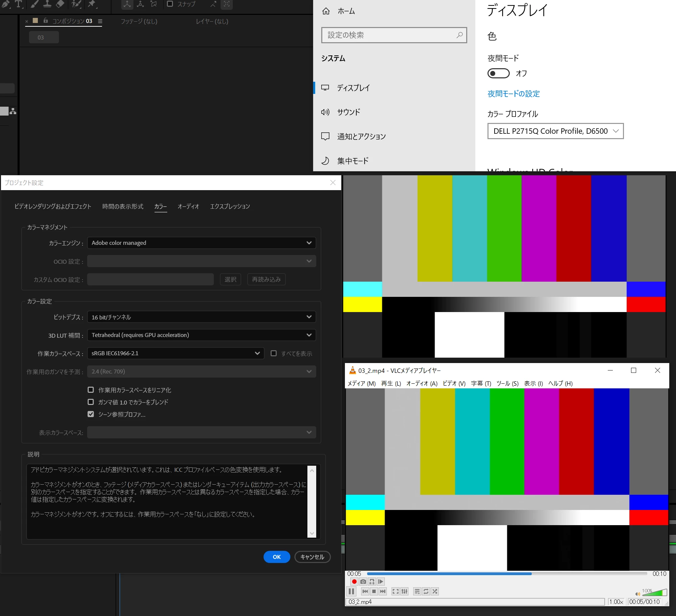
Task: Select the Clone Stamp tool
Action: tap(47, 4)
